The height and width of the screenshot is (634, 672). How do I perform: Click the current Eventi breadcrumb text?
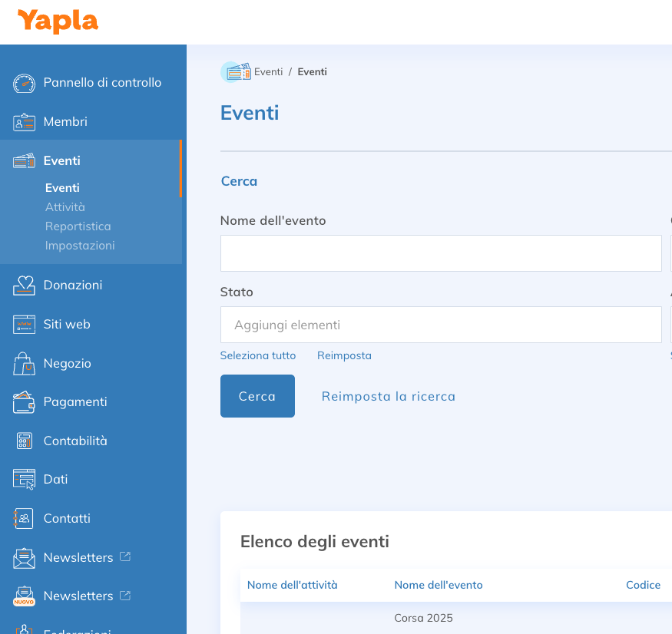tap(312, 71)
